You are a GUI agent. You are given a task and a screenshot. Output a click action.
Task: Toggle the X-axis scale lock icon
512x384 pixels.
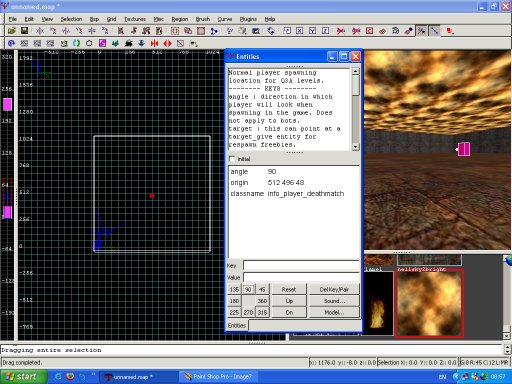point(299,31)
